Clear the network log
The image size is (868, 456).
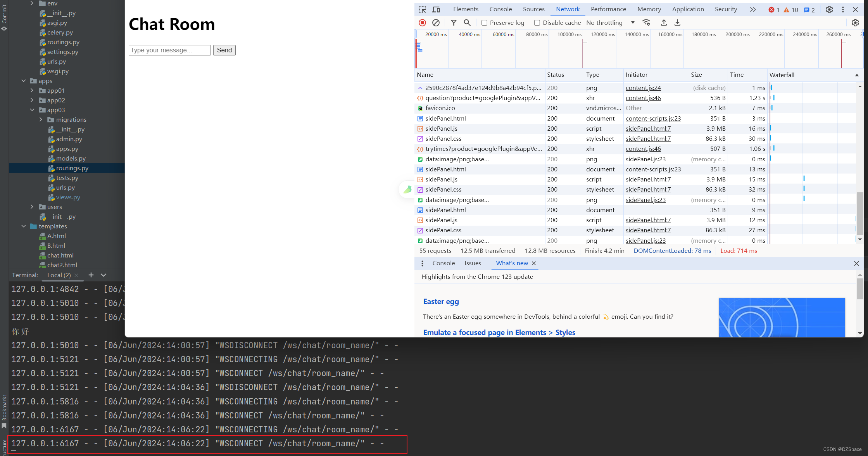coord(436,22)
